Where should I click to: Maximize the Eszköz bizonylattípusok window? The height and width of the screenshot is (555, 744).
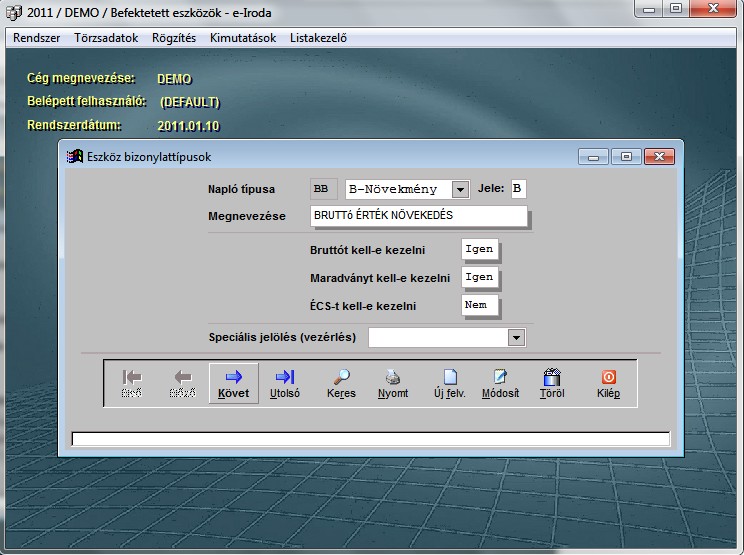click(x=626, y=156)
